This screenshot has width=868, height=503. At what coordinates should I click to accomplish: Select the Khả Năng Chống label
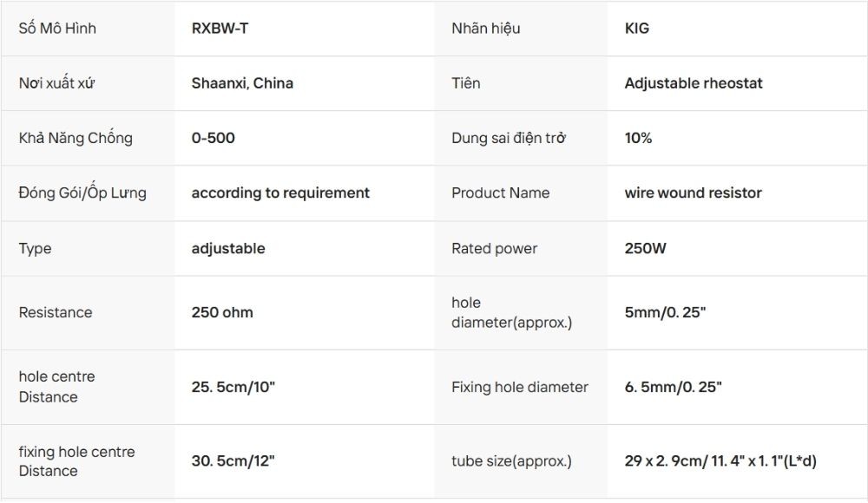tap(76, 138)
